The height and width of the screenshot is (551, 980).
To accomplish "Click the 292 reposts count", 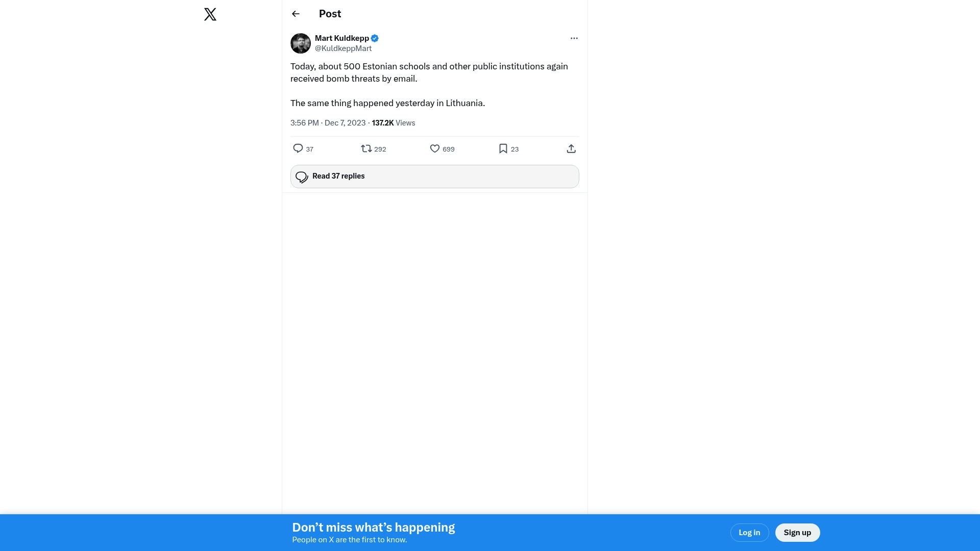I will pyautogui.click(x=380, y=149).
